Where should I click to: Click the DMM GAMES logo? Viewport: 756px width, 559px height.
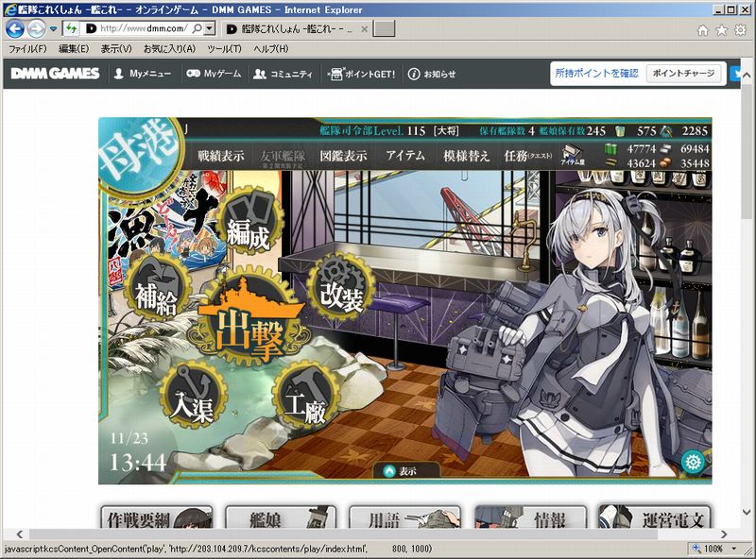pos(55,74)
